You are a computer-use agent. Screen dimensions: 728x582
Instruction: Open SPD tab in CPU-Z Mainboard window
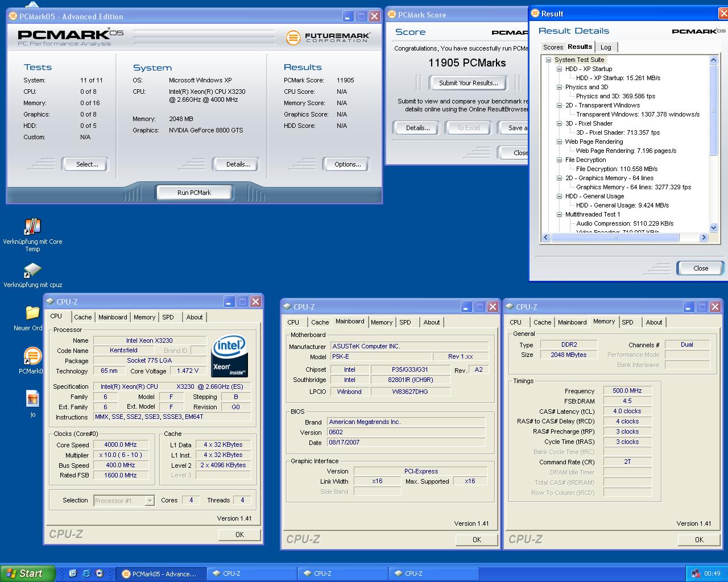tap(405, 322)
